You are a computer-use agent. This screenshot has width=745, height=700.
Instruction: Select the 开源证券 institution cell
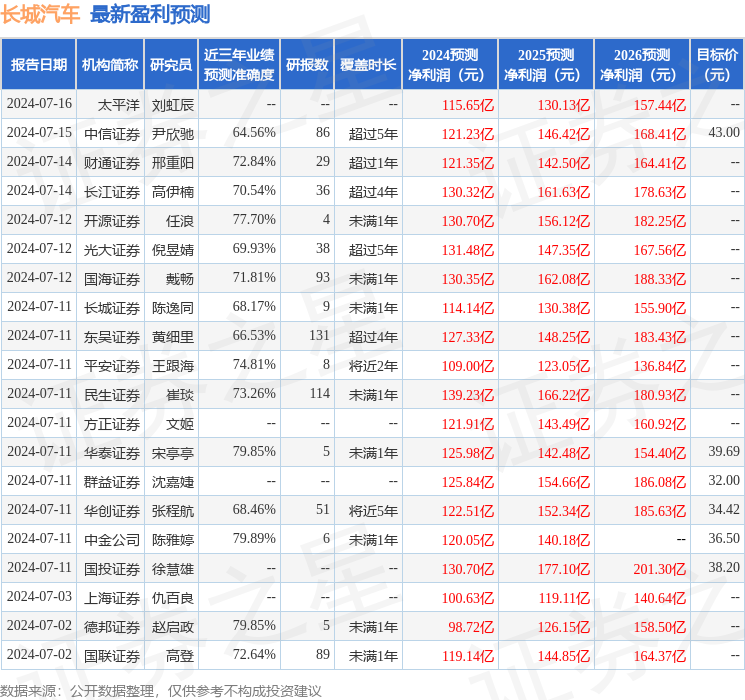[x=112, y=221]
